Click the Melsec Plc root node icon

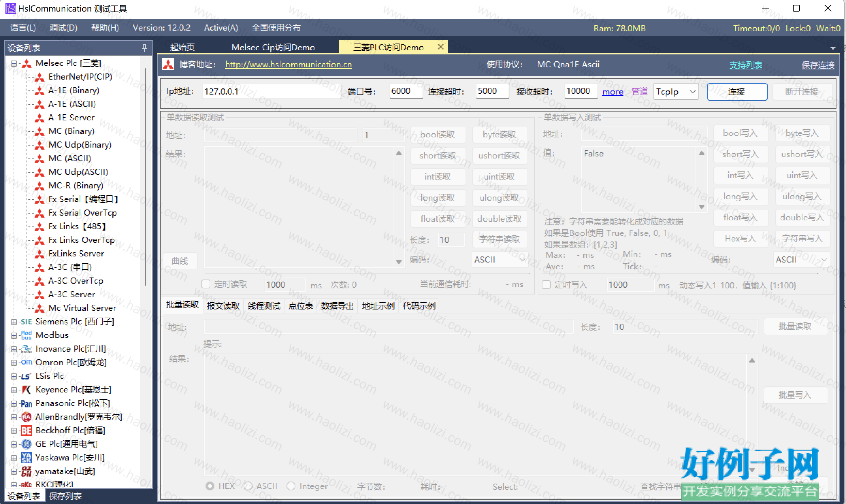pyautogui.click(x=27, y=64)
